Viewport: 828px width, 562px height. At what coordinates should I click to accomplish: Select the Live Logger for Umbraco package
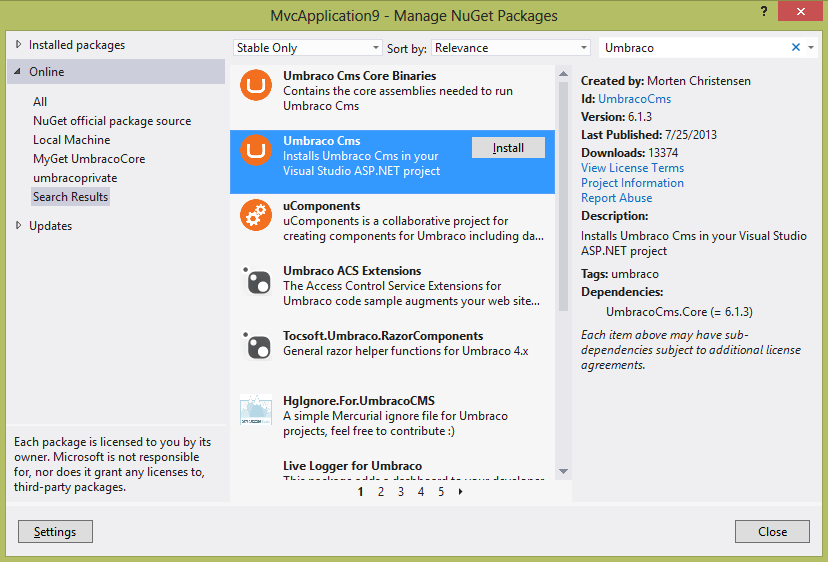point(392,467)
